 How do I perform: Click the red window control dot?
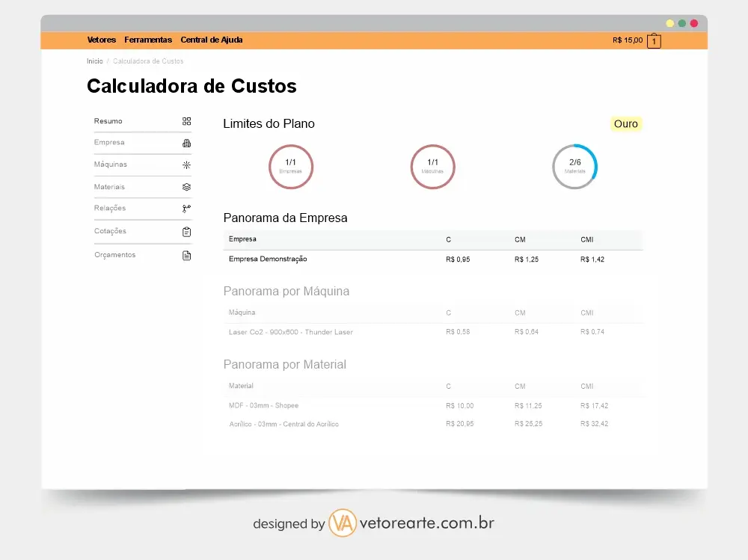[x=694, y=23]
